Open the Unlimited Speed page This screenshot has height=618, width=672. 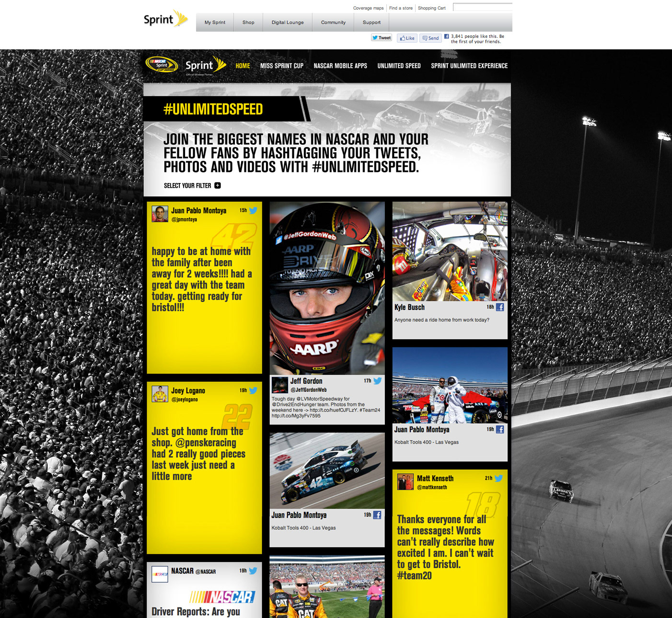pos(399,66)
